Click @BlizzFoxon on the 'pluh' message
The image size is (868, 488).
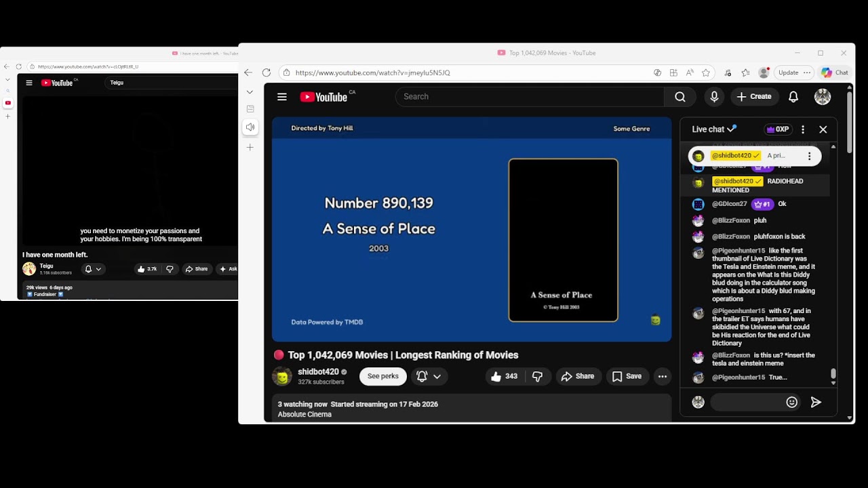pyautogui.click(x=731, y=220)
